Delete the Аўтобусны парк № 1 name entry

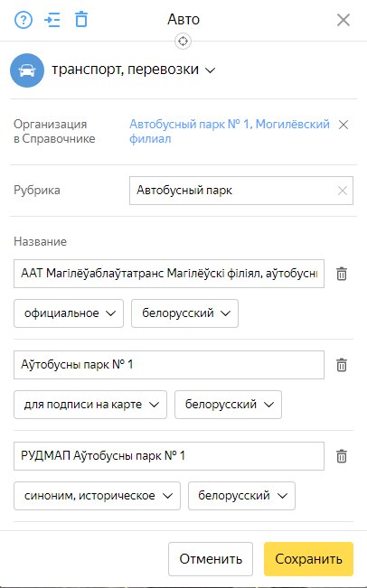click(x=342, y=365)
